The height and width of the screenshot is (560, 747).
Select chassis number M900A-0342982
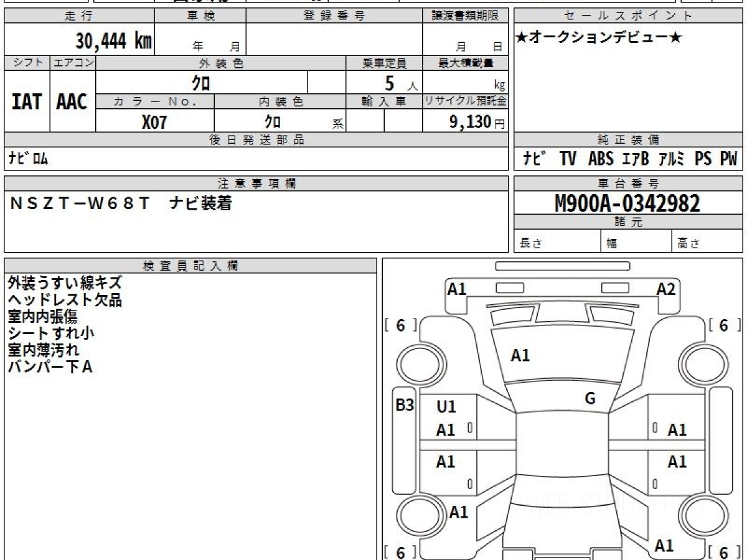tap(628, 203)
